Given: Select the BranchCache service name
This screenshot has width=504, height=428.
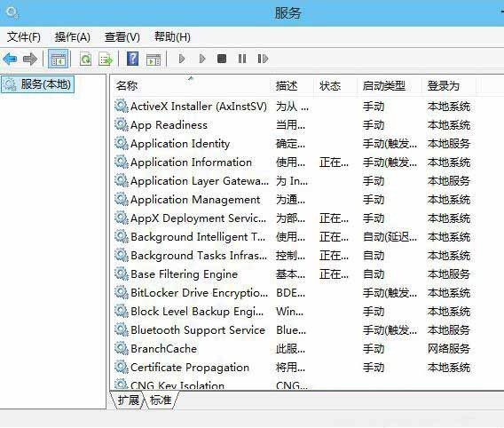Looking at the screenshot, I should pos(163,349).
